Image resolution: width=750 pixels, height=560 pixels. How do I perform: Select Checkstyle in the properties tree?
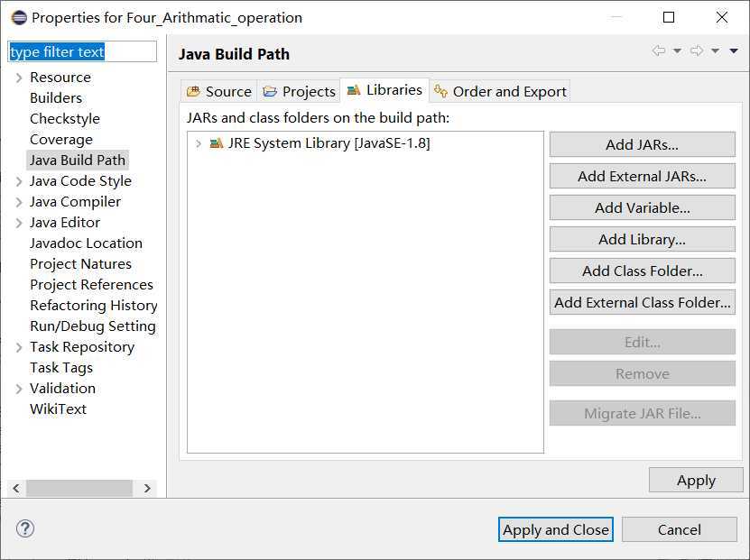pos(65,119)
